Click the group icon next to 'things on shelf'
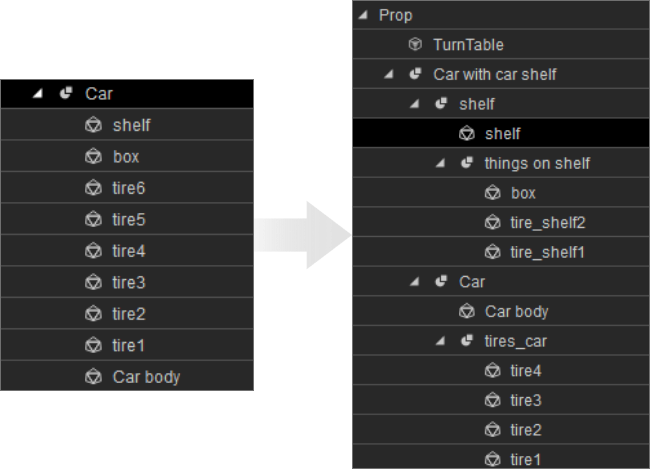 coord(467,163)
